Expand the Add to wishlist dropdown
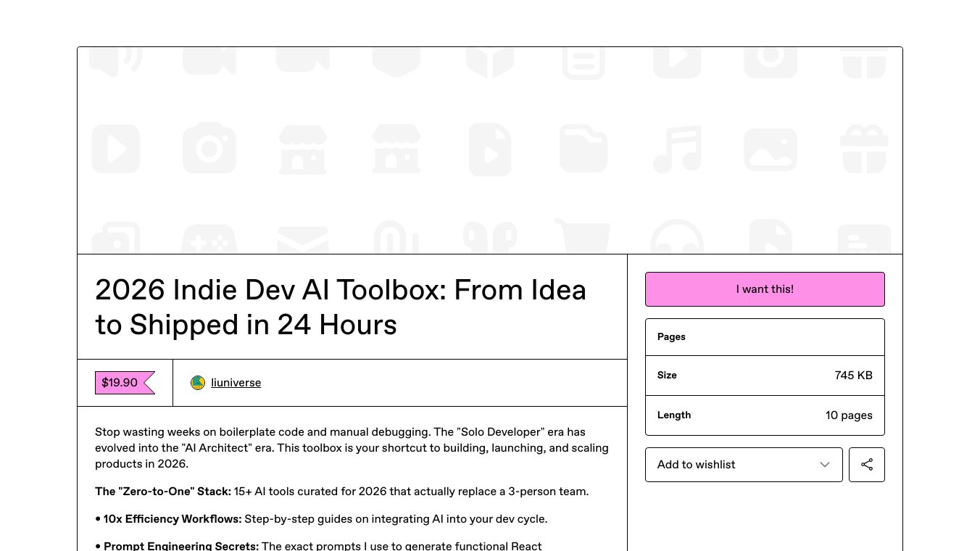The height and width of the screenshot is (551, 980). (744, 465)
